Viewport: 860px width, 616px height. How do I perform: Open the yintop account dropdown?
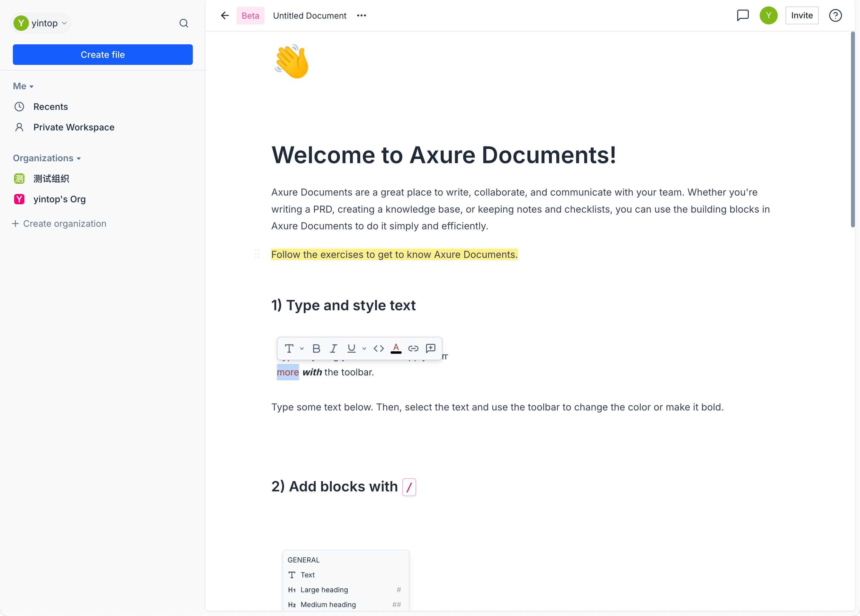(x=41, y=23)
